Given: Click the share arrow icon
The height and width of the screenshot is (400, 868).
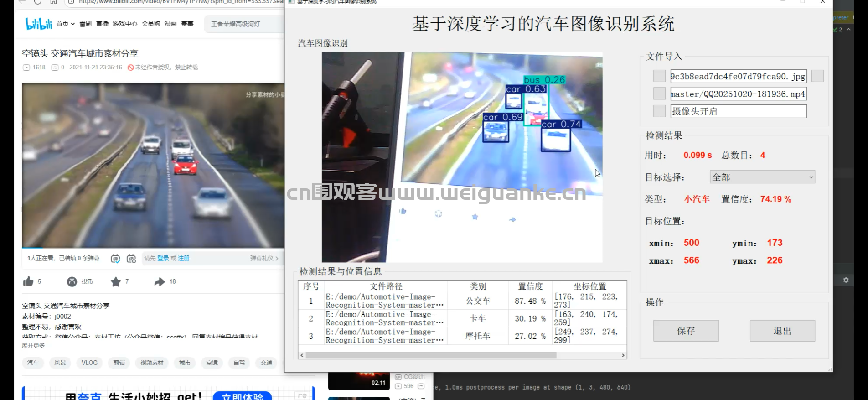Looking at the screenshot, I should tap(159, 281).
